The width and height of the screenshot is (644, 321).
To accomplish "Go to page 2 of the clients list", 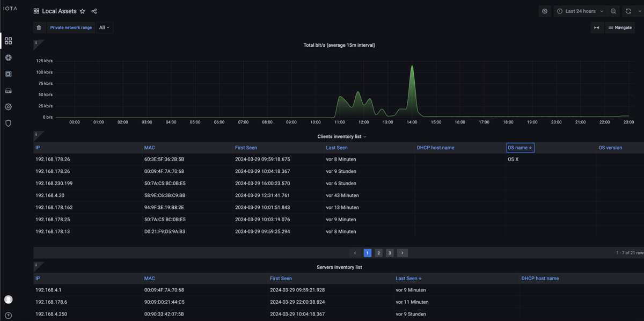I will [x=378, y=252].
